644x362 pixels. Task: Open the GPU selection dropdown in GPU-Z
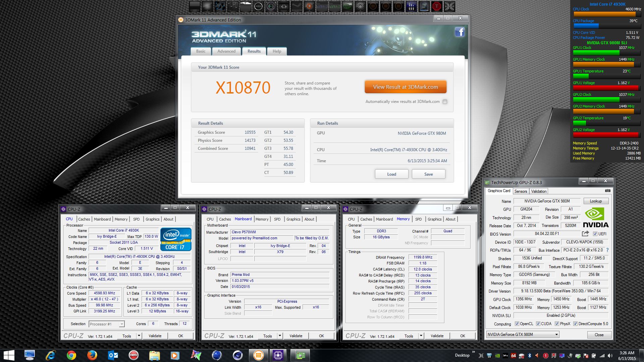556,335
